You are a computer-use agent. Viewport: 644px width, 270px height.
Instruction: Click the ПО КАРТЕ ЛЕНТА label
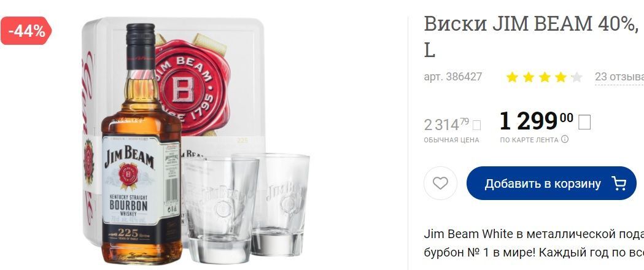(x=529, y=140)
